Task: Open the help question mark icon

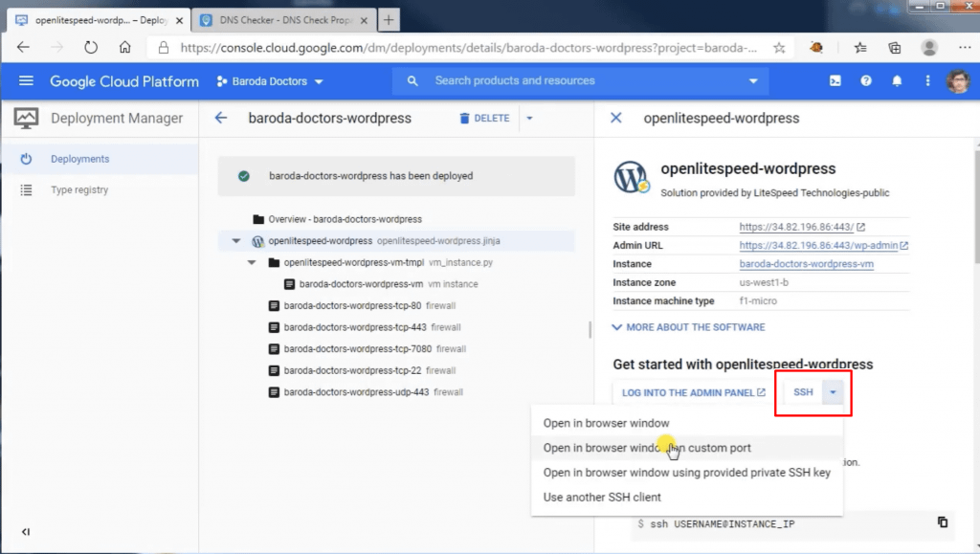Action: tap(865, 80)
